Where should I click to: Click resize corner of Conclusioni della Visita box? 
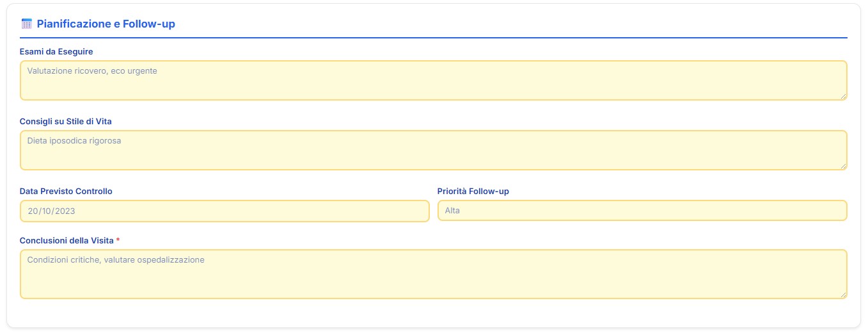[843, 295]
